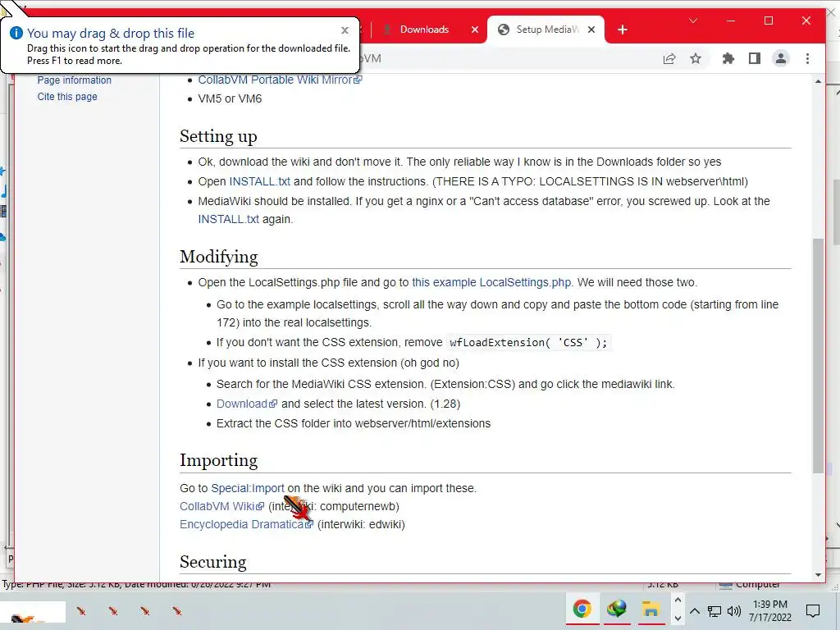This screenshot has height=630, width=840.
Task: Open File Explorer from the taskbar
Action: 651,609
